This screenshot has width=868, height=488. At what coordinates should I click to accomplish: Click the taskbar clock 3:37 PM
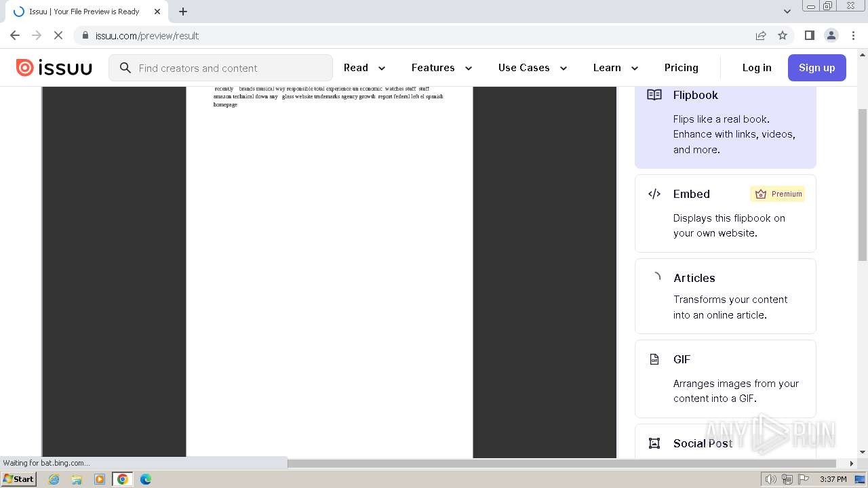(x=833, y=479)
